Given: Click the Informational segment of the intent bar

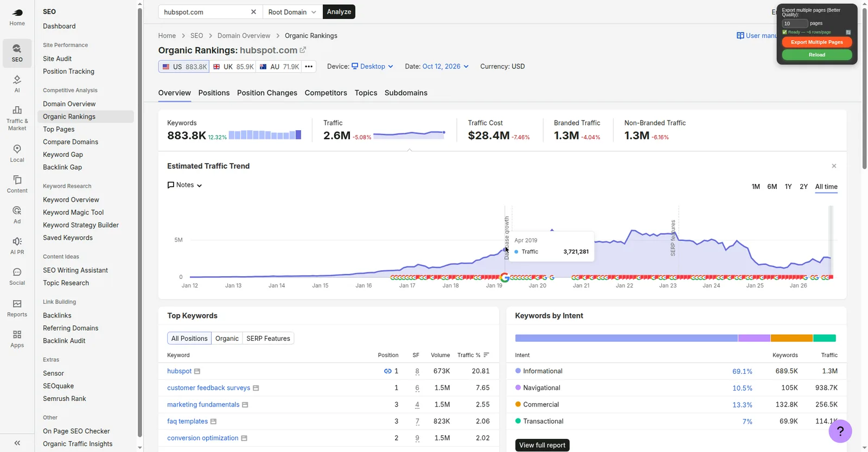Looking at the screenshot, I should click(x=626, y=338).
